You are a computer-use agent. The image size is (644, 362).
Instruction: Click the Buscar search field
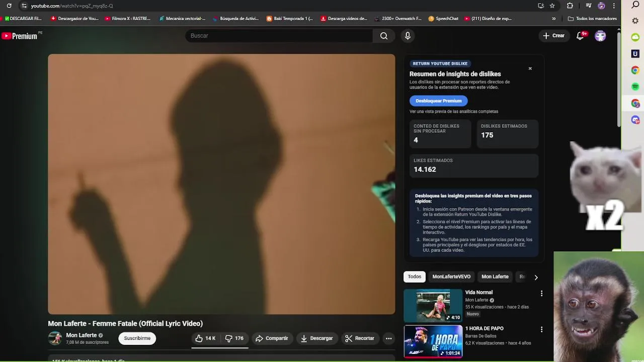[x=279, y=36]
